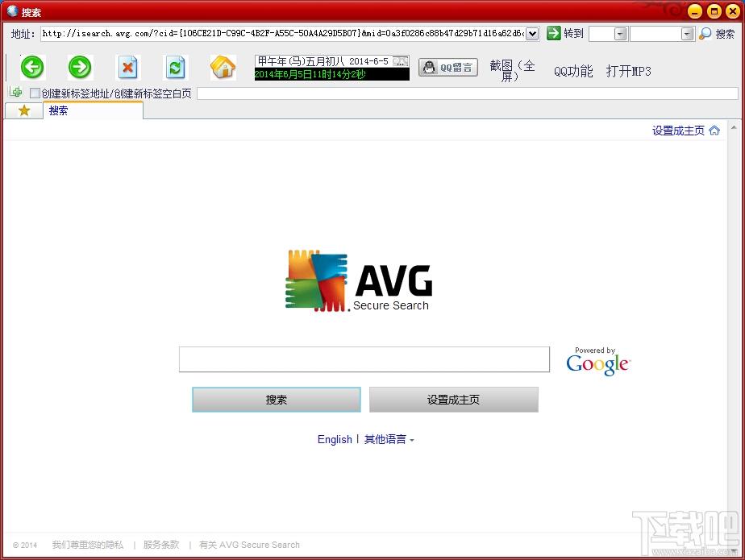Click into the address URL field
745x560 pixels.
[283, 33]
